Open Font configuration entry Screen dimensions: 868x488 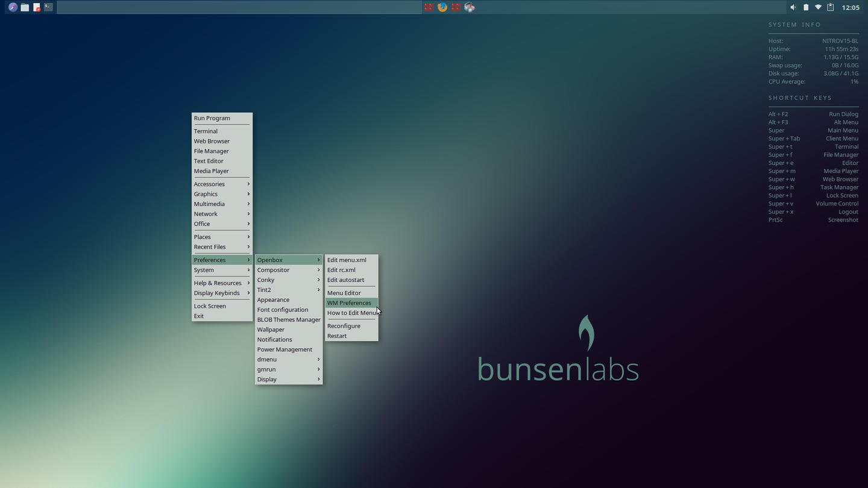[289, 310]
